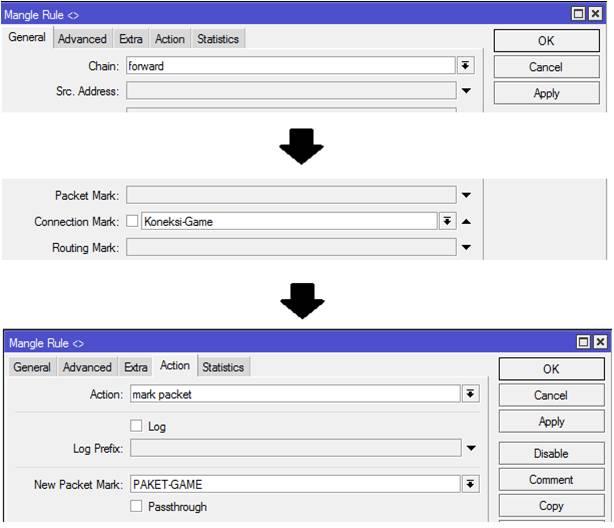614x528 pixels.
Task: Click Cancel in the bottom Mangle Rule window
Action: coord(551,395)
